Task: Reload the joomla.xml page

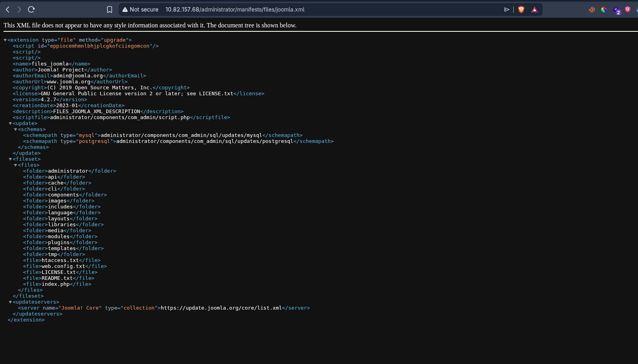Action: pyautogui.click(x=31, y=10)
